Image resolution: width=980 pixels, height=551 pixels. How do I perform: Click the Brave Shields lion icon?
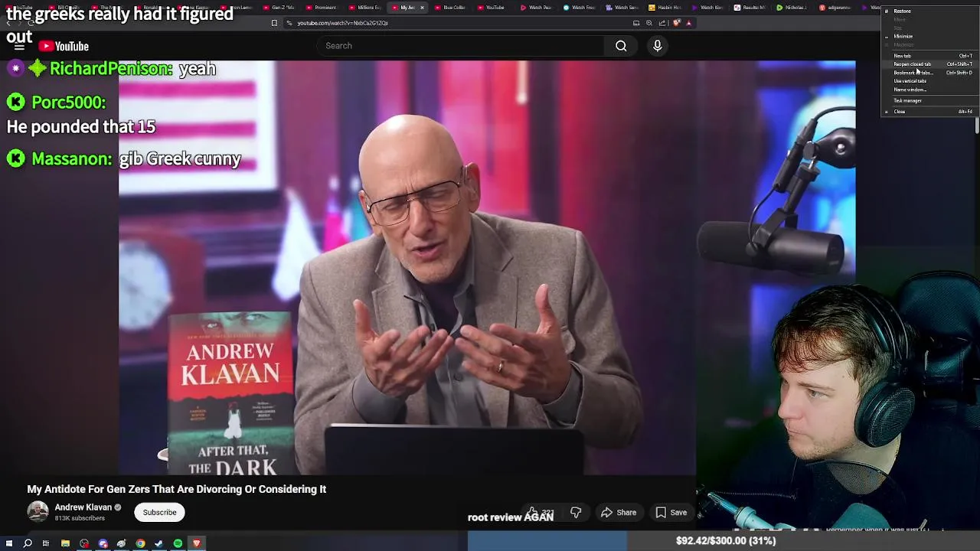pyautogui.click(x=677, y=23)
